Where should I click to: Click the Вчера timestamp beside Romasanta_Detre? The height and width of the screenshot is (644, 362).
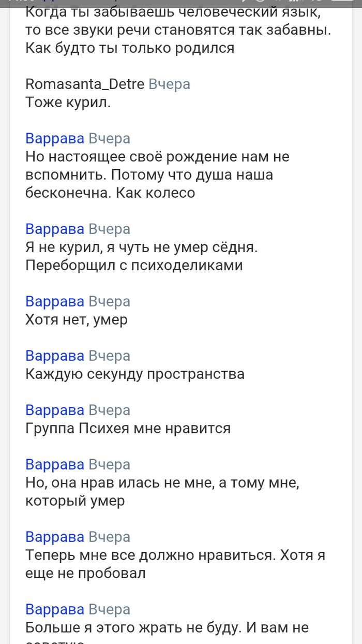pos(169,84)
